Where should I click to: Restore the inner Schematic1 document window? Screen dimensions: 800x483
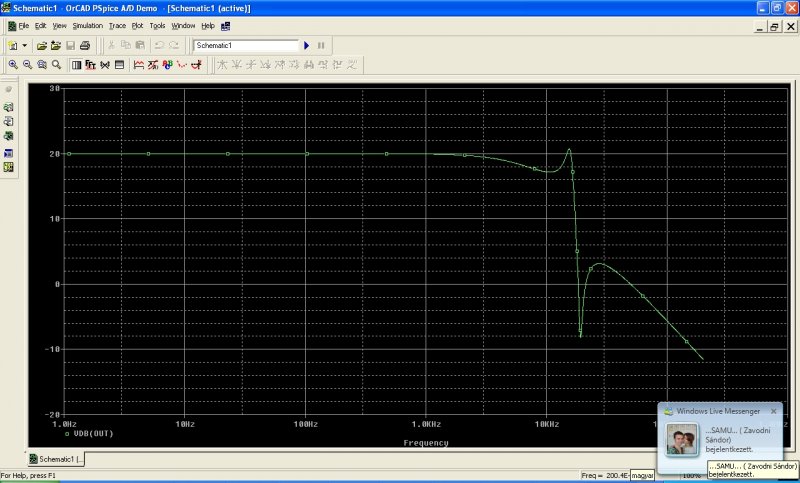[x=774, y=27]
